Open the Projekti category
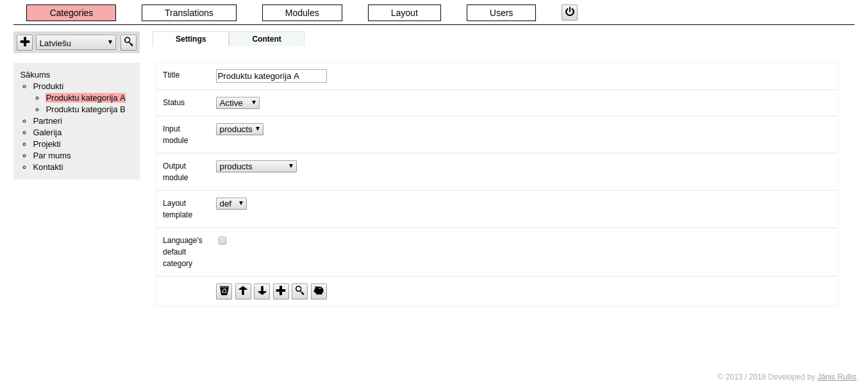Viewport: 868px width, 386px height. coord(47,144)
